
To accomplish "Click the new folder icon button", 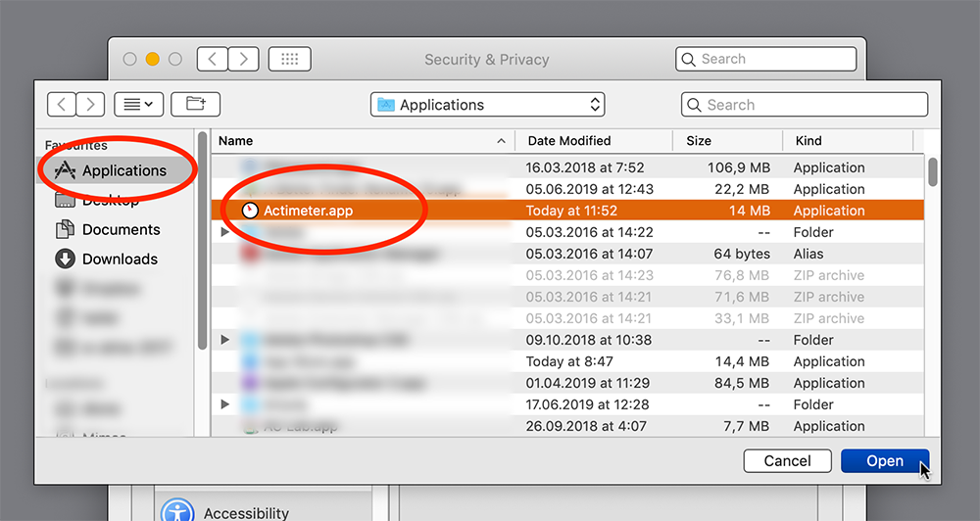I will click(195, 105).
